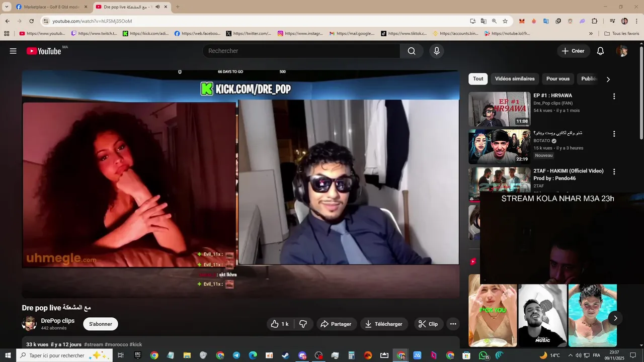The image size is (644, 362).
Task: Open Task View on the taskbar
Action: 121,355
